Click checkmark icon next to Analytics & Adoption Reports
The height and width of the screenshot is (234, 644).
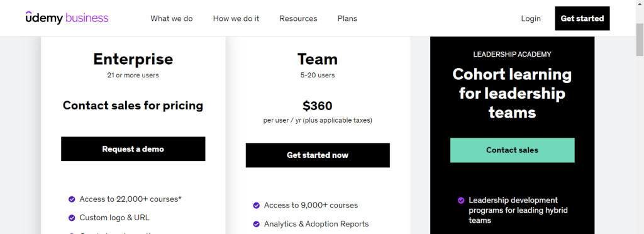(257, 224)
